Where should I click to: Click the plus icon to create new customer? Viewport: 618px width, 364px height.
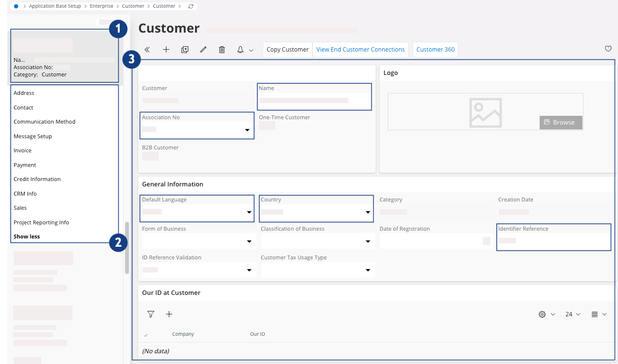coord(166,50)
